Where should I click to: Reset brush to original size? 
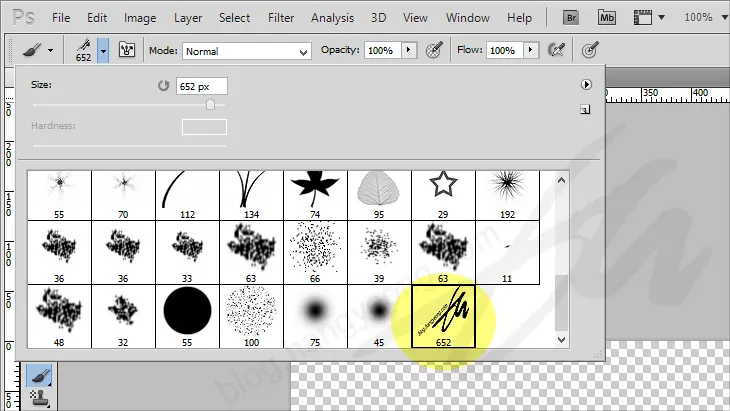click(x=164, y=86)
